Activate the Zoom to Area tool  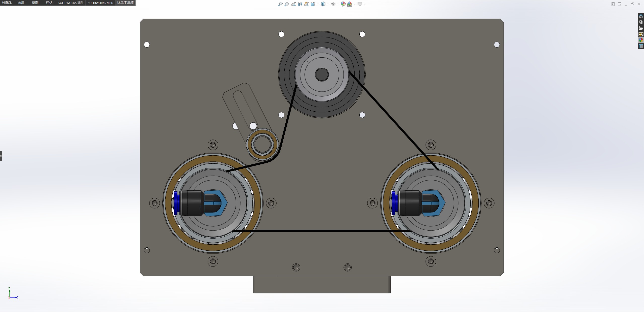point(287,4)
